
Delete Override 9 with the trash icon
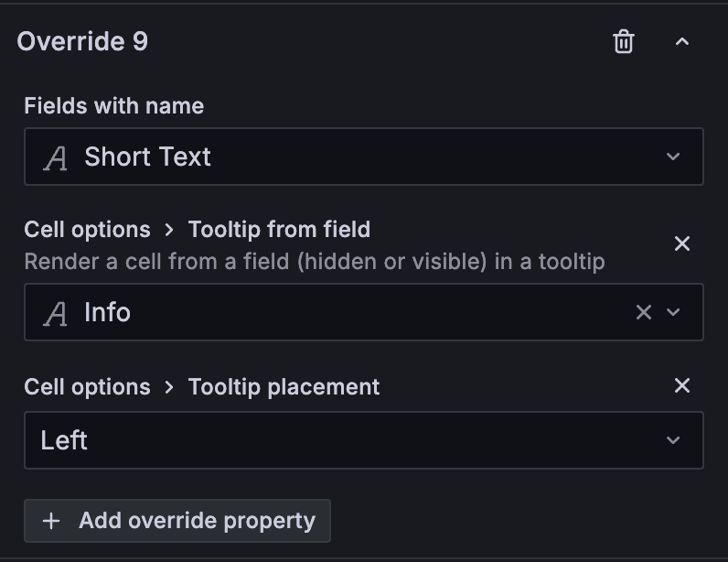[x=624, y=41]
